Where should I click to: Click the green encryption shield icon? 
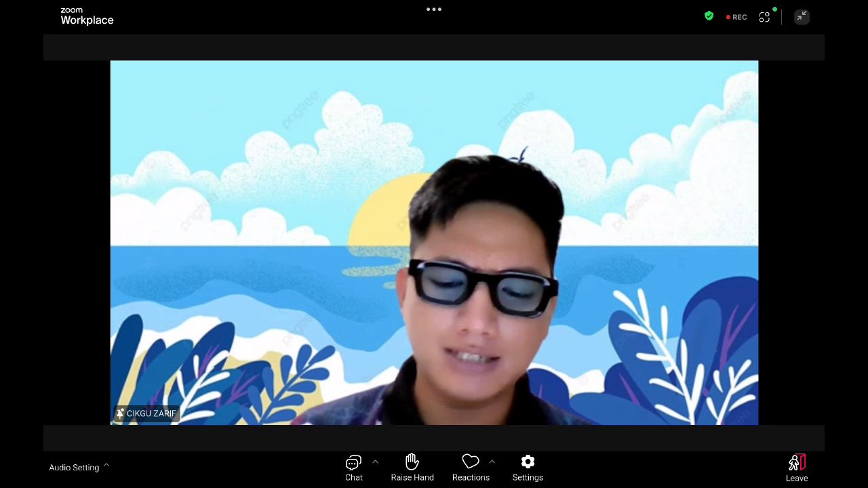click(x=709, y=16)
